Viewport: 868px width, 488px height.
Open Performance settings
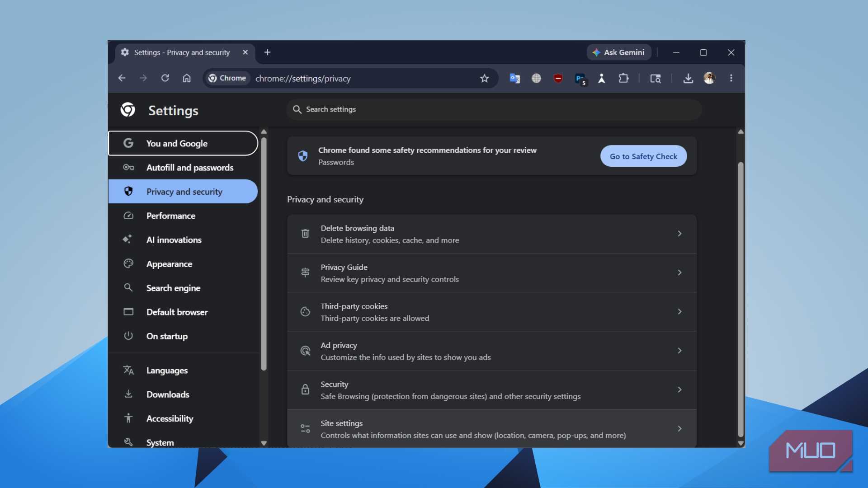[x=183, y=216]
